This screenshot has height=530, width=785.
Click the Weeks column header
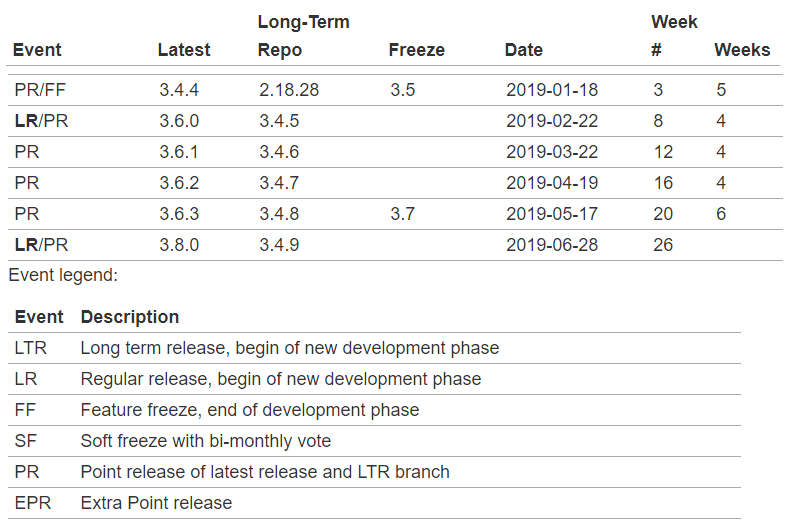pyautogui.click(x=742, y=50)
